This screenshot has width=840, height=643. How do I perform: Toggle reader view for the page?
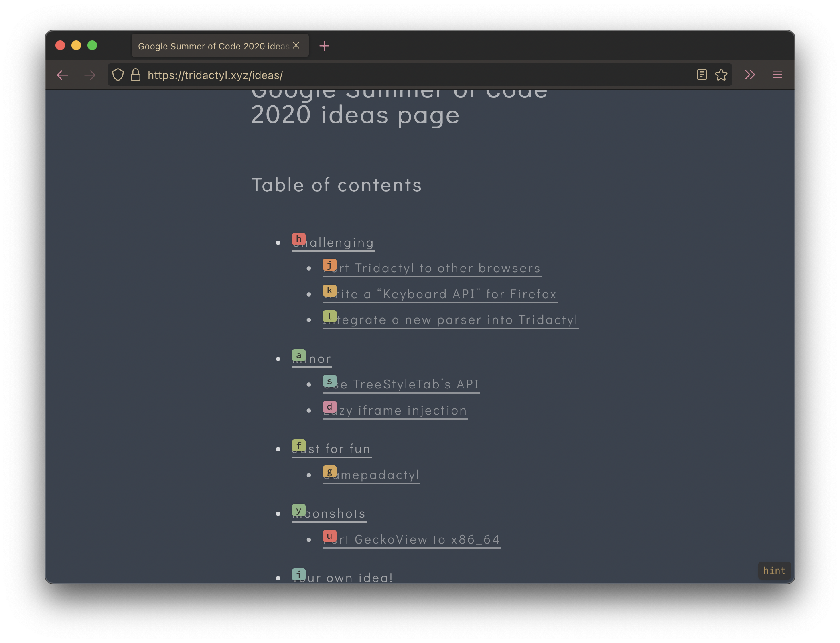(702, 75)
